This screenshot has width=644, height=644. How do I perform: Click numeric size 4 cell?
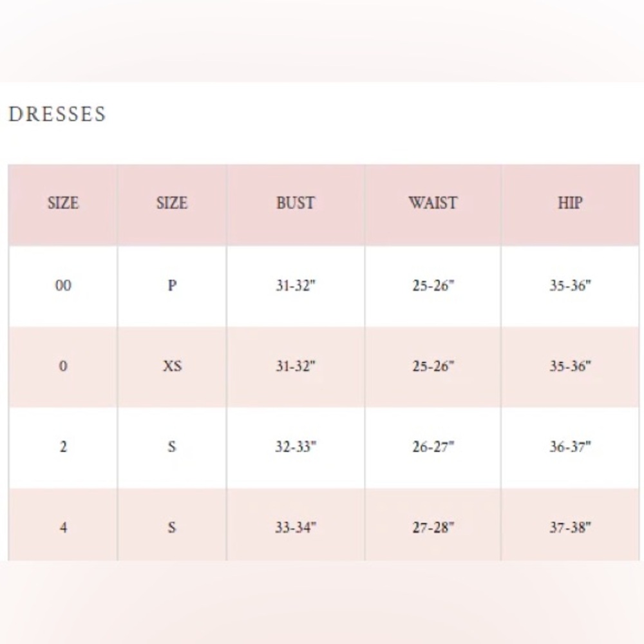click(x=63, y=527)
